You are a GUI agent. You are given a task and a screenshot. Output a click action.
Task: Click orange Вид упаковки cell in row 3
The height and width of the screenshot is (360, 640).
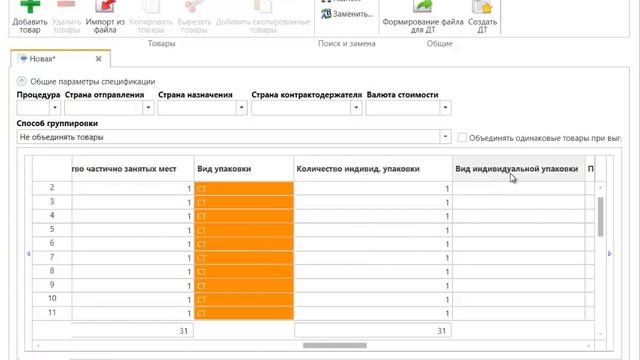coord(244,202)
